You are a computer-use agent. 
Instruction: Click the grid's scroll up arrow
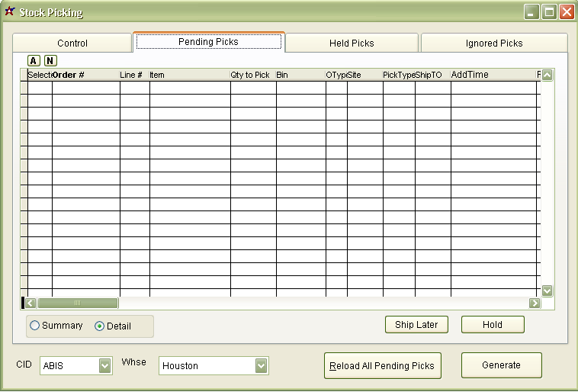(547, 75)
